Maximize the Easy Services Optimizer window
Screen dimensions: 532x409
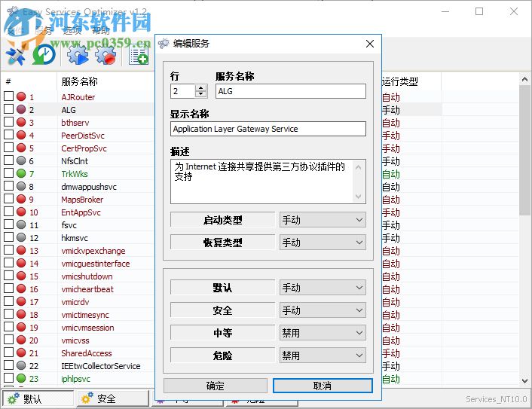click(x=479, y=11)
